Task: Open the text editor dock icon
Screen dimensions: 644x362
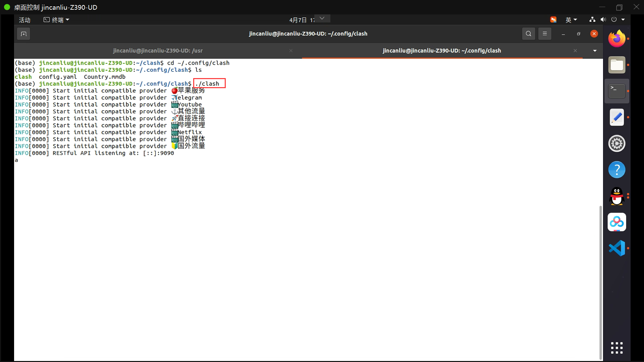Action: [x=616, y=117]
